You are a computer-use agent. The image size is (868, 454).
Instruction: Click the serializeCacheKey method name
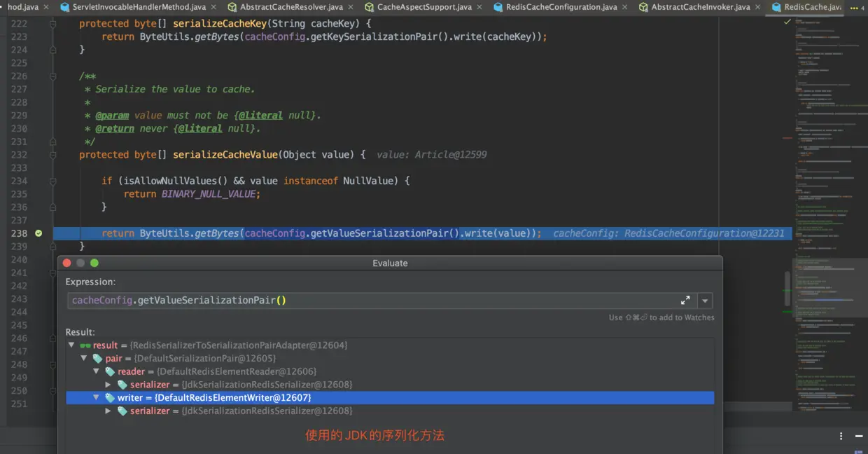point(220,23)
